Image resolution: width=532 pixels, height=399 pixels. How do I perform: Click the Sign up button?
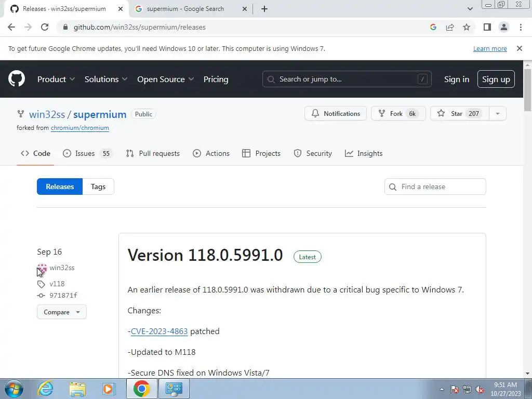496,79
